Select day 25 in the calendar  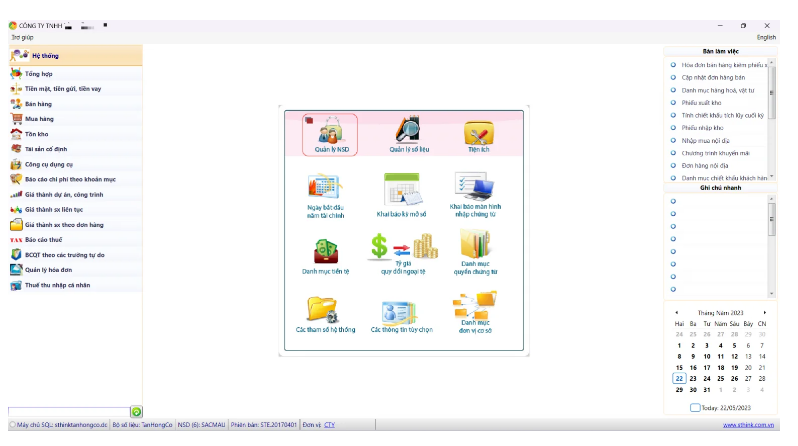coord(721,379)
